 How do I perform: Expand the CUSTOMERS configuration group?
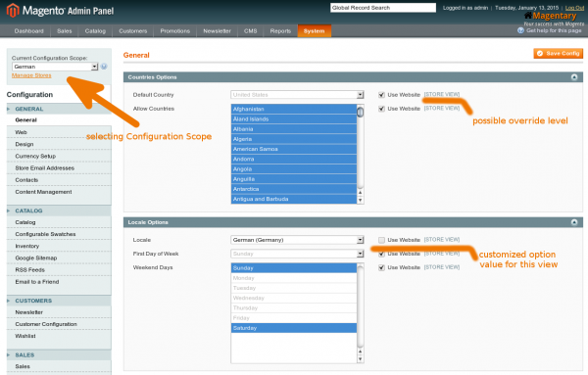tap(59, 301)
